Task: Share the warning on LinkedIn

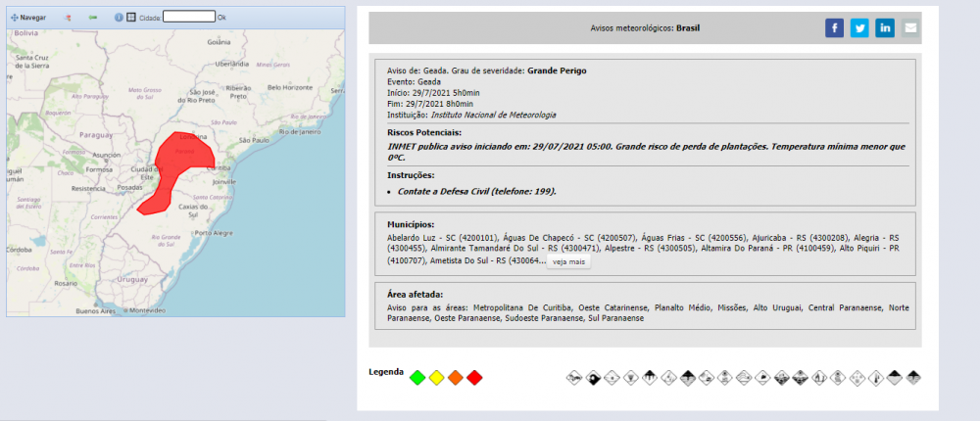Action: pos(885,28)
